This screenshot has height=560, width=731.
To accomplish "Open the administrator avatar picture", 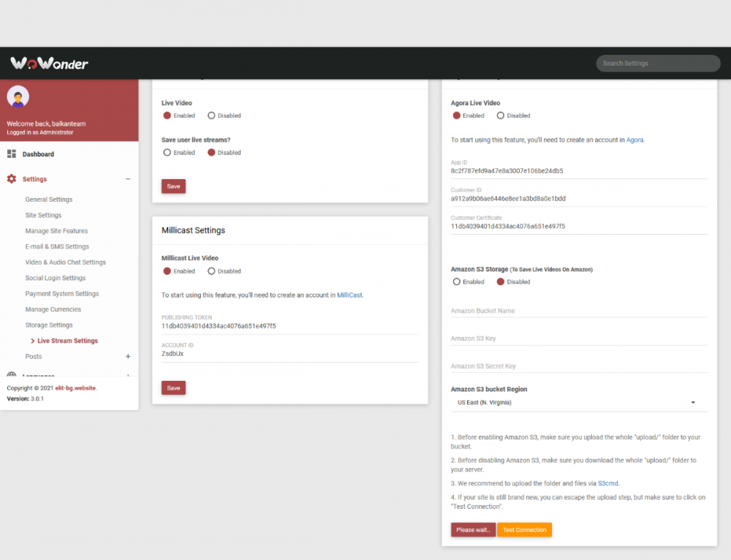I will point(18,97).
